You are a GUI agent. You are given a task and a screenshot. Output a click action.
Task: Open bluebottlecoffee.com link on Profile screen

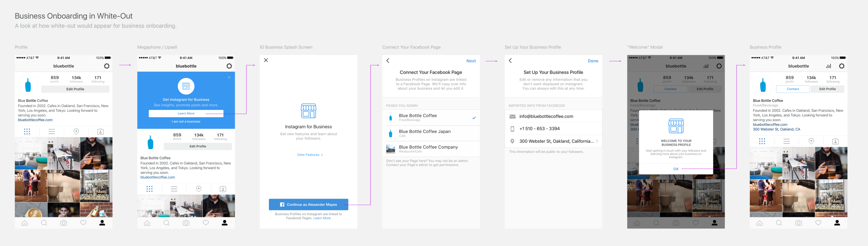[35, 120]
